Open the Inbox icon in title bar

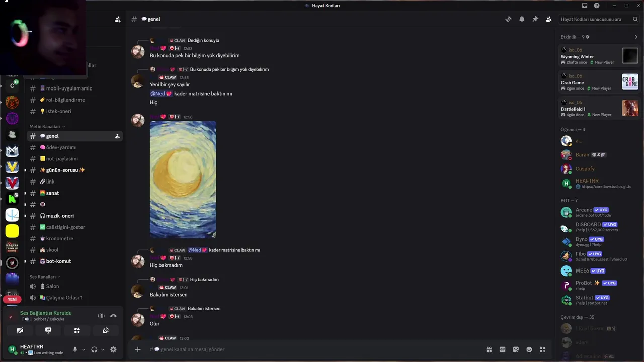click(585, 6)
